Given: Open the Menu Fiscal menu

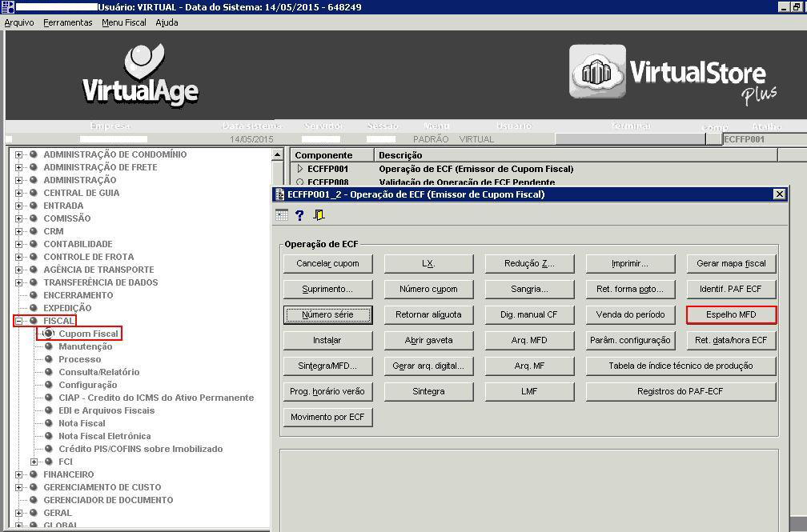Looking at the screenshot, I should [x=124, y=22].
